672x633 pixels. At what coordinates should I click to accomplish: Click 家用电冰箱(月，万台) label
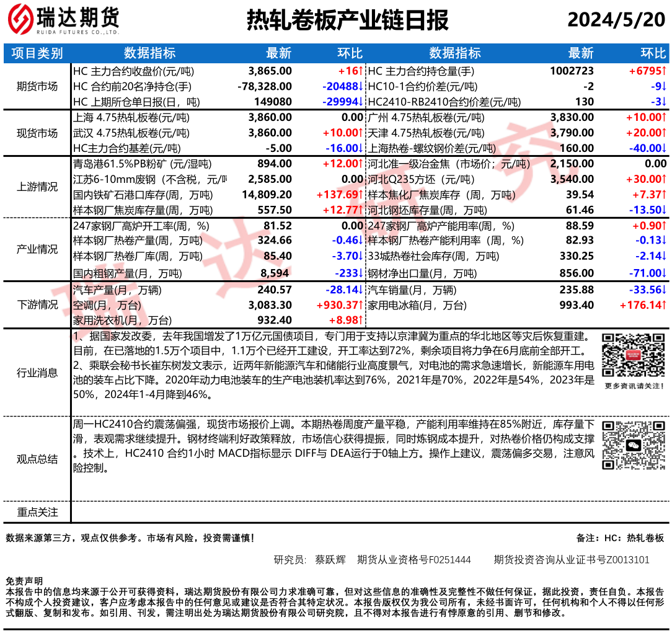coord(417,305)
